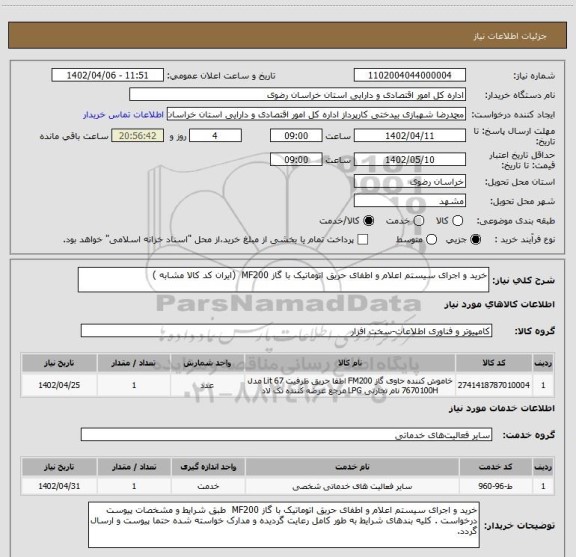Click the کد کالا column header
The height and width of the screenshot is (557, 576).
(x=494, y=363)
